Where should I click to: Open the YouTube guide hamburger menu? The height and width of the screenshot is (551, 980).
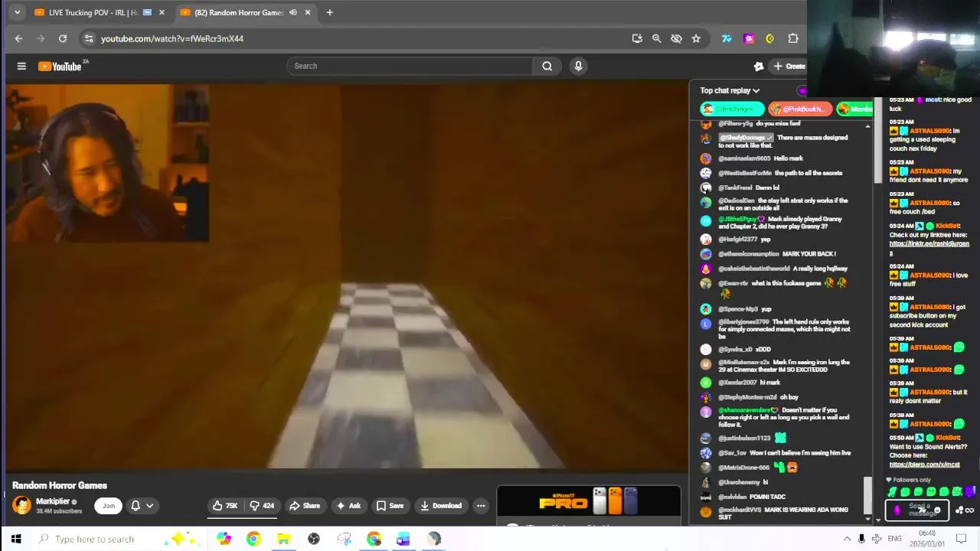21,67
